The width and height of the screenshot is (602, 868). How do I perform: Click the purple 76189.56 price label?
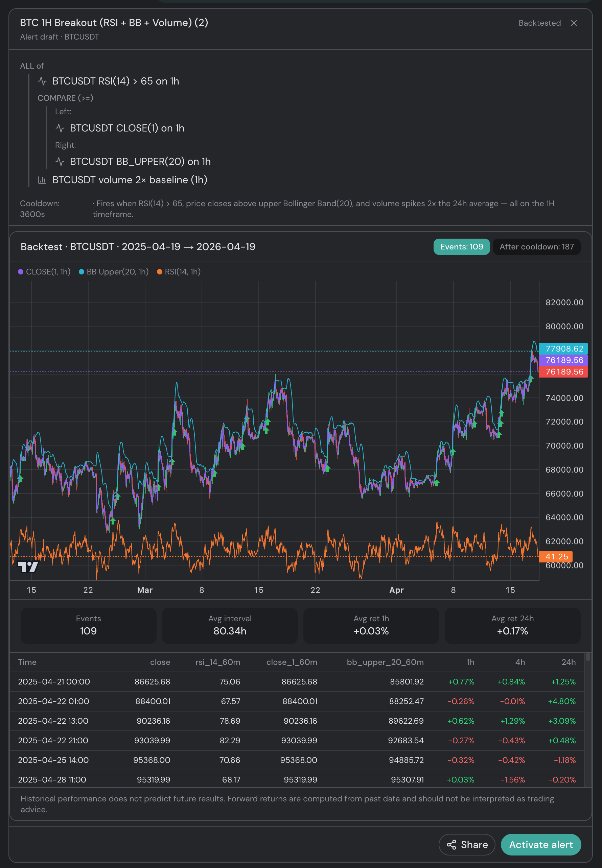563,360
